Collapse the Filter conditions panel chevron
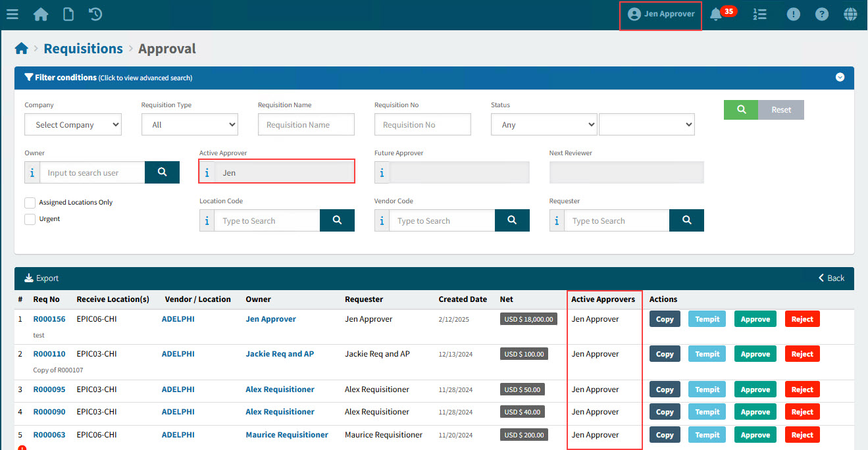Image resolution: width=868 pixels, height=450 pixels. tap(840, 78)
